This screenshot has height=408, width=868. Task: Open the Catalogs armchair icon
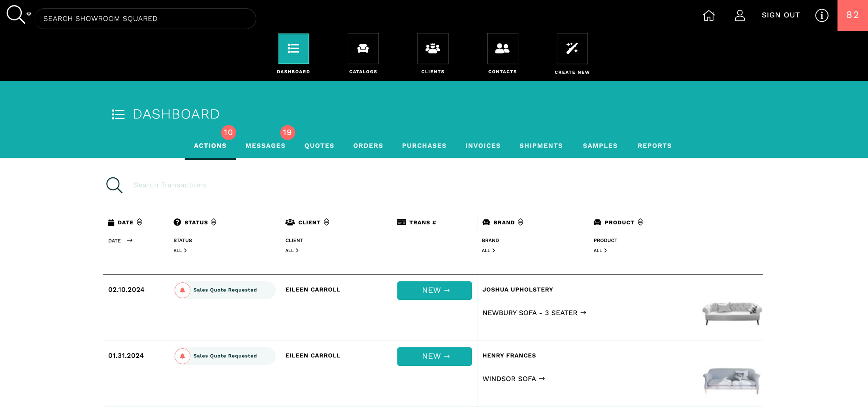[x=363, y=49]
